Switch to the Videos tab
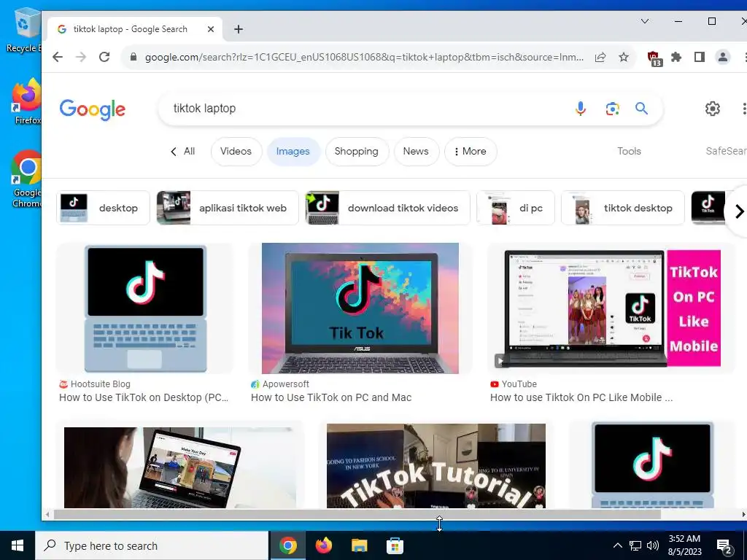 [236, 152]
